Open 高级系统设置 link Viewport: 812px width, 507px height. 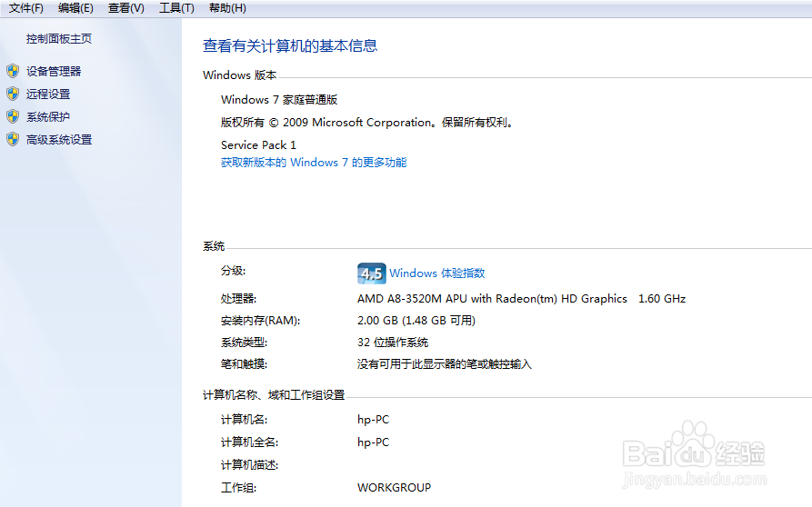tap(59, 140)
